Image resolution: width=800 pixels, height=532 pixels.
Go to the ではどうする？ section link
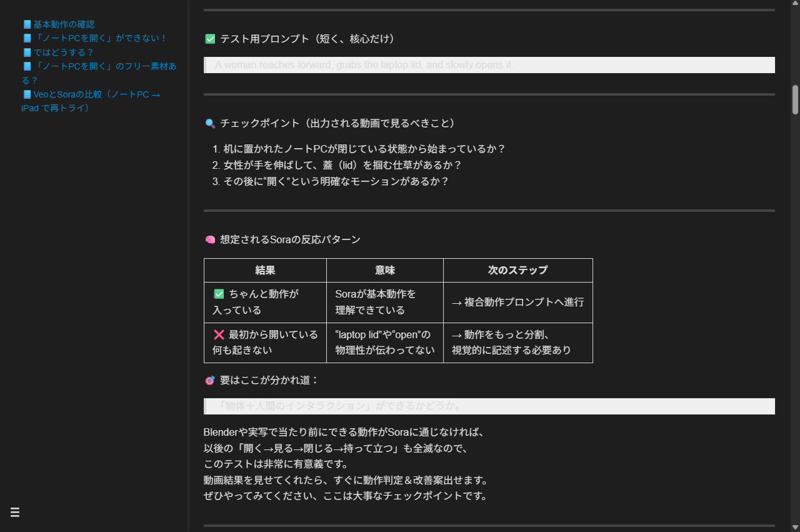(x=63, y=53)
